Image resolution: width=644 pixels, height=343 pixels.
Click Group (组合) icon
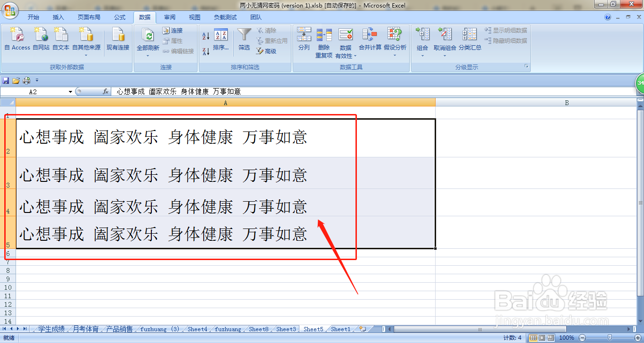422,35
